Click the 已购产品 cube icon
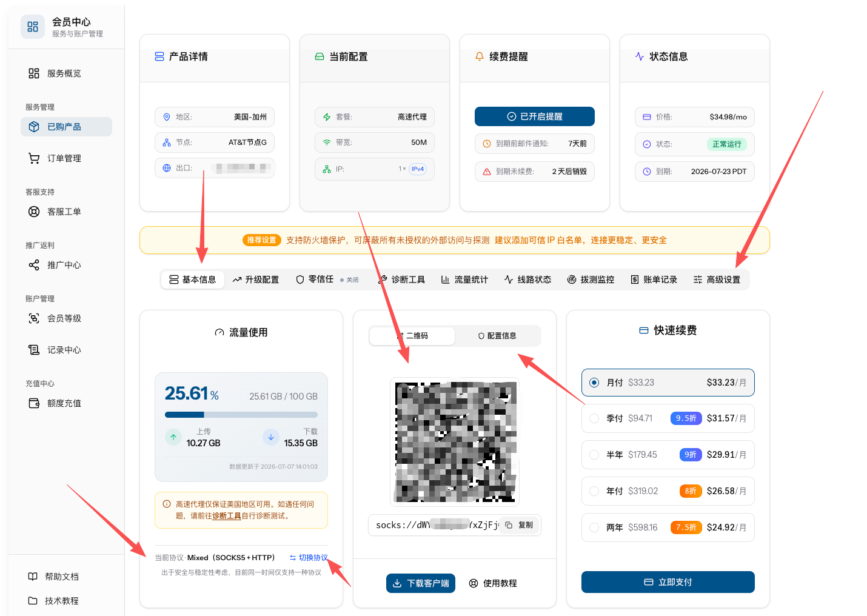This screenshot has height=616, width=867. click(34, 127)
